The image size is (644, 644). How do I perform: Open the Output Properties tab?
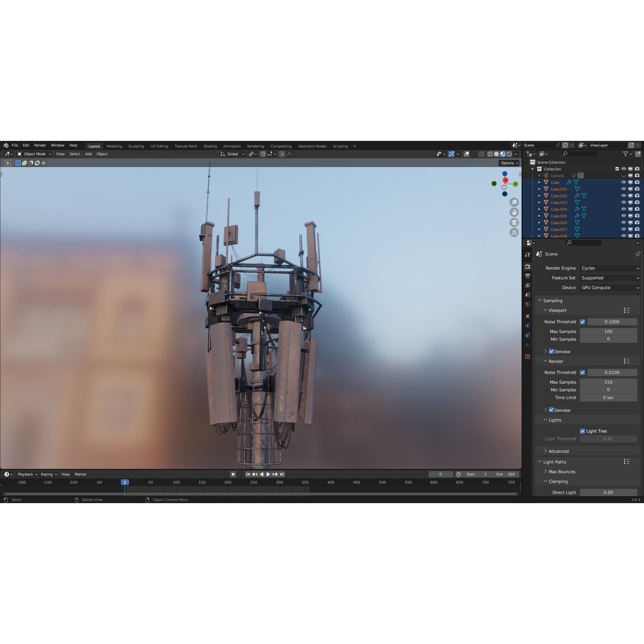[528, 276]
